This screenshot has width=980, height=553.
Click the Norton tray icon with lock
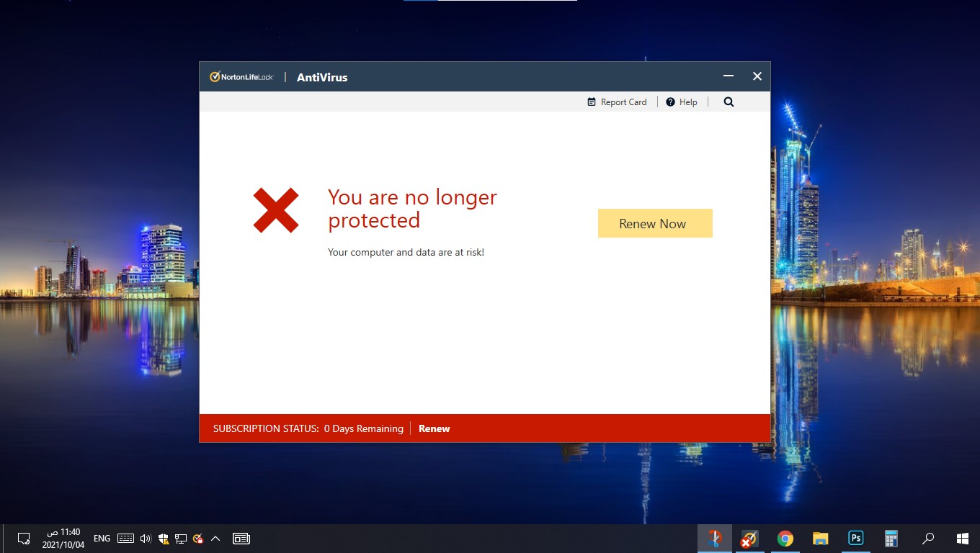tap(198, 539)
